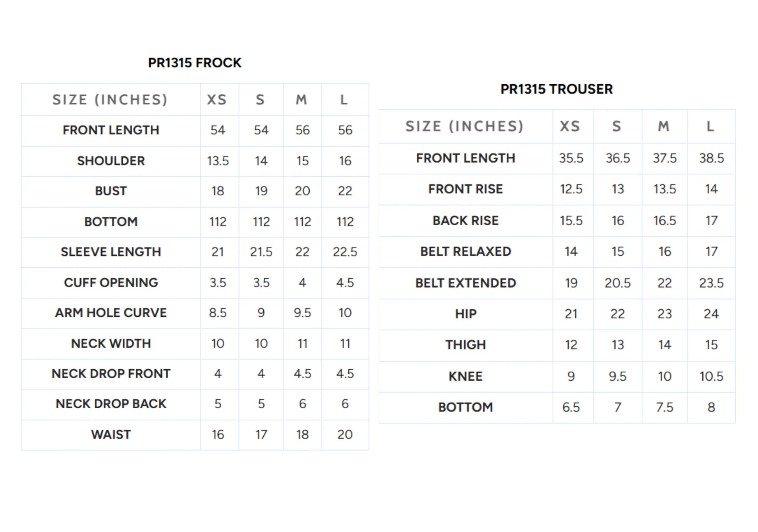758x532 pixels.
Task: Click the KNEE row label
Action: pyautogui.click(x=465, y=376)
